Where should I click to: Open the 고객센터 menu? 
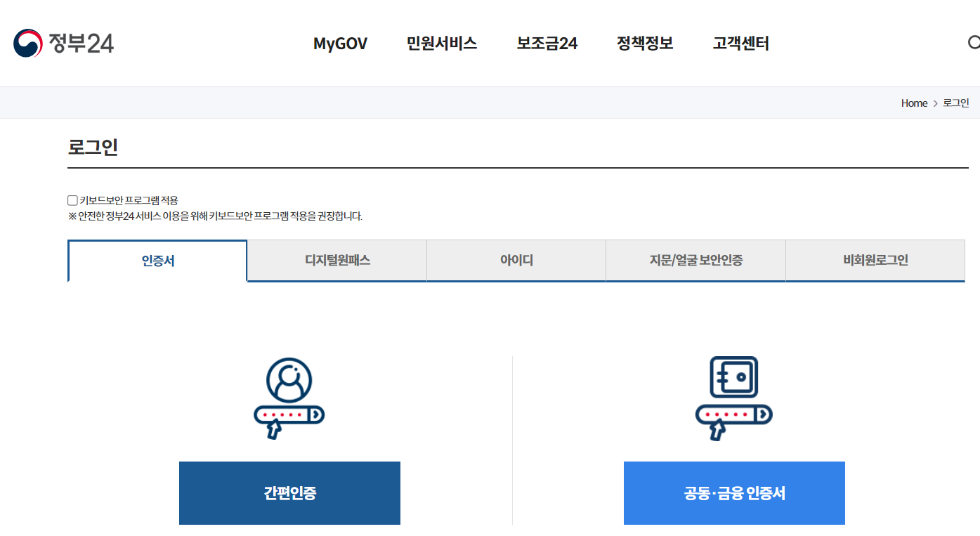coord(739,44)
